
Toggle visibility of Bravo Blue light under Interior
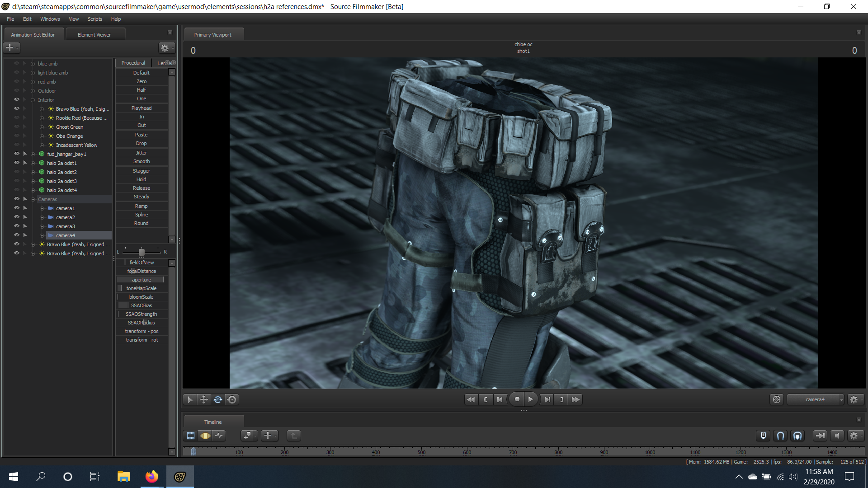pyautogui.click(x=17, y=108)
